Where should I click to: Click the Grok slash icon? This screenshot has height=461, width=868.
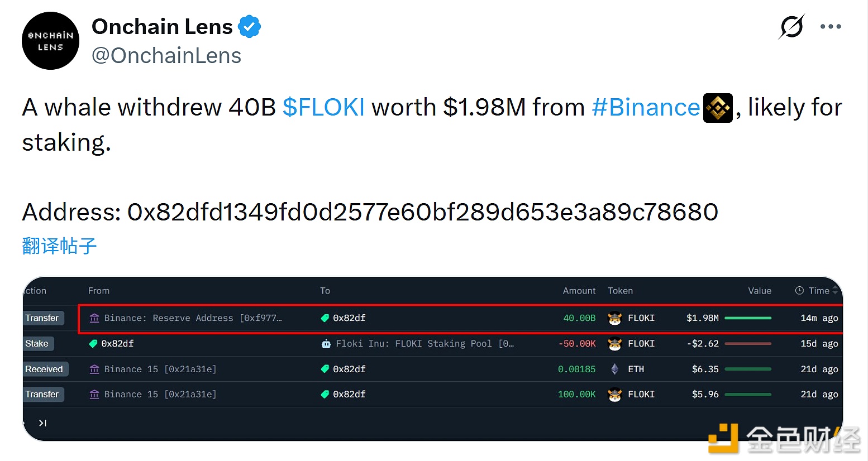(x=791, y=26)
